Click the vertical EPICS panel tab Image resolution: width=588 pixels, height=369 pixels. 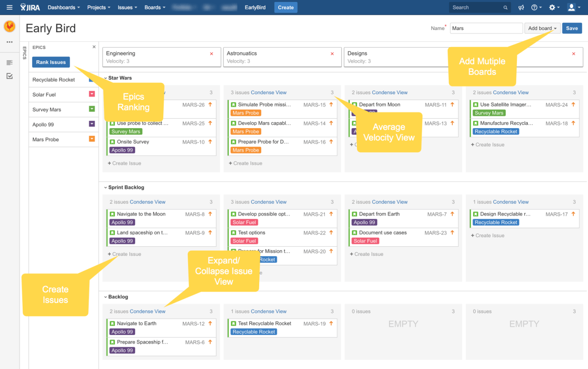[x=24, y=53]
